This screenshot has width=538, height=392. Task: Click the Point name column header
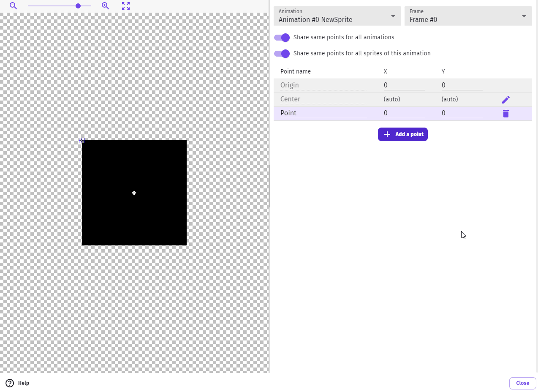pyautogui.click(x=296, y=72)
